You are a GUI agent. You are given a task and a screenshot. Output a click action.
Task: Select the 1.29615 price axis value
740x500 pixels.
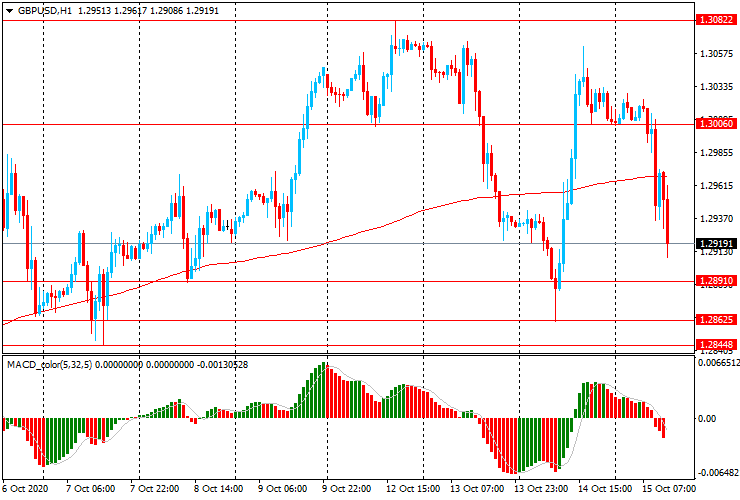pyautogui.click(x=717, y=186)
